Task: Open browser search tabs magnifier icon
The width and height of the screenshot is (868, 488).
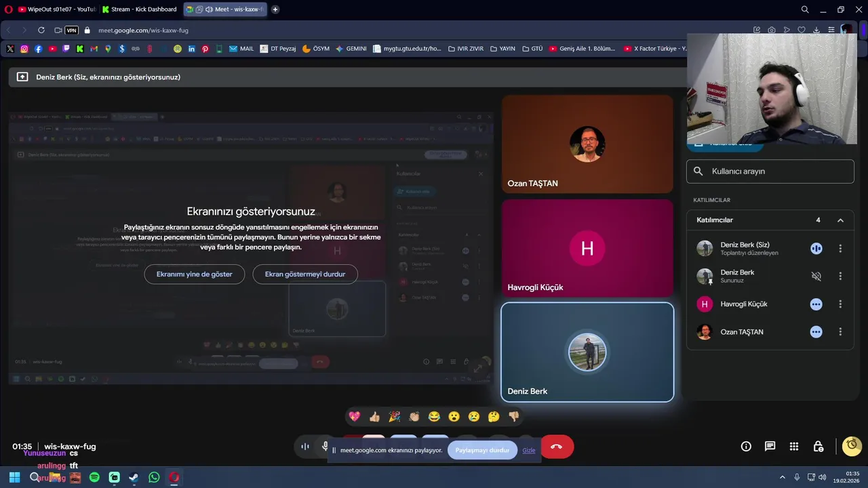Action: [x=805, y=9]
